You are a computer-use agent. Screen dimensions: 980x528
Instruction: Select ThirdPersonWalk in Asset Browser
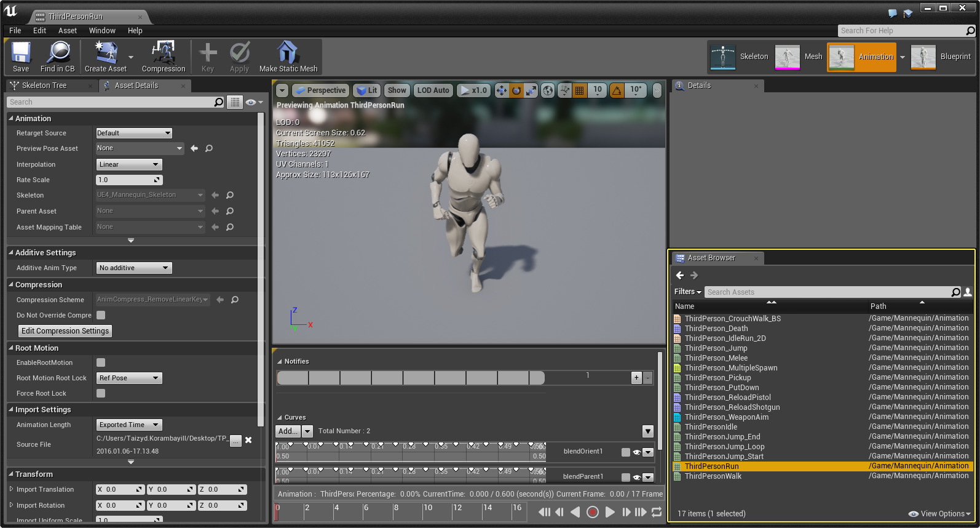point(713,476)
